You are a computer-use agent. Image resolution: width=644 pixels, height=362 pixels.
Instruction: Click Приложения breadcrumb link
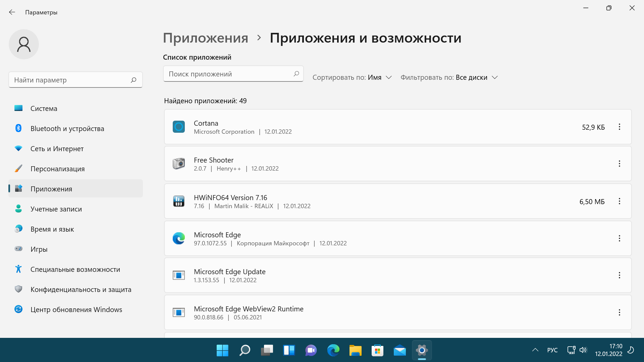tap(205, 38)
